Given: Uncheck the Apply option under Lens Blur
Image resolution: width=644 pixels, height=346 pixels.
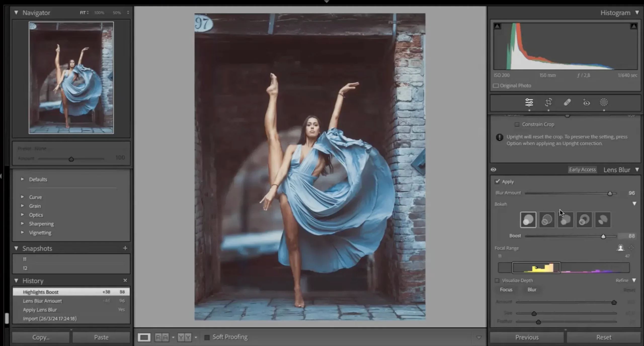Looking at the screenshot, I should (497, 181).
